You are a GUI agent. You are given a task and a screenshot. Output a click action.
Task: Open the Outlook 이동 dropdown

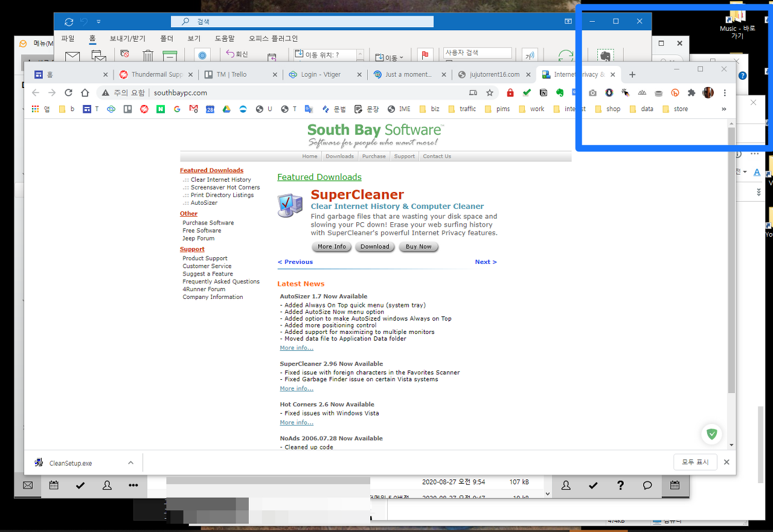click(390, 57)
